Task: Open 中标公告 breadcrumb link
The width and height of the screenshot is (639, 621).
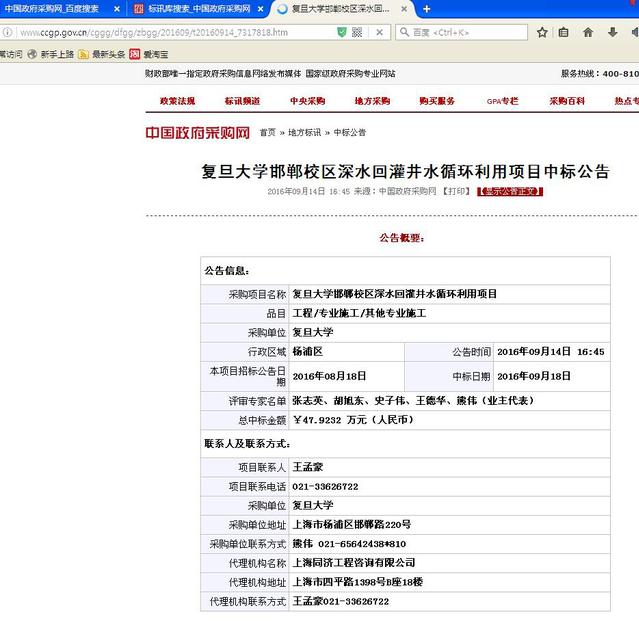Action: pyautogui.click(x=350, y=132)
